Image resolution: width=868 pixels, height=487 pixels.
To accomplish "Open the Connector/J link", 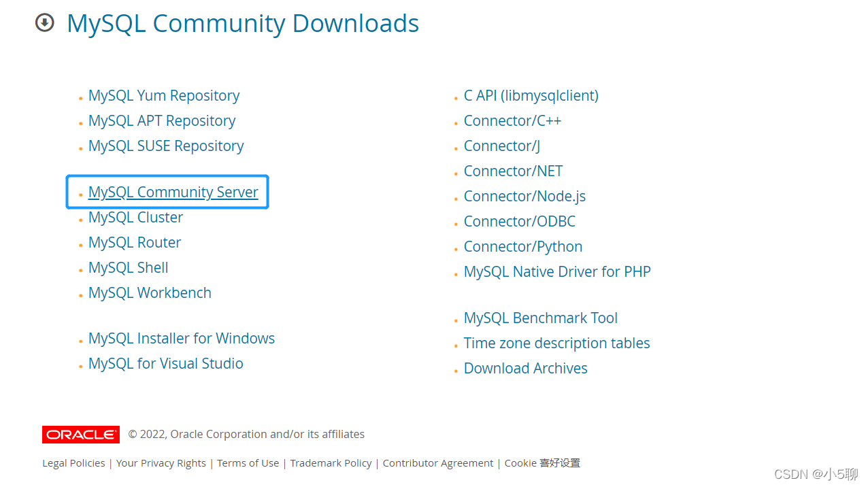I will pyautogui.click(x=502, y=146).
